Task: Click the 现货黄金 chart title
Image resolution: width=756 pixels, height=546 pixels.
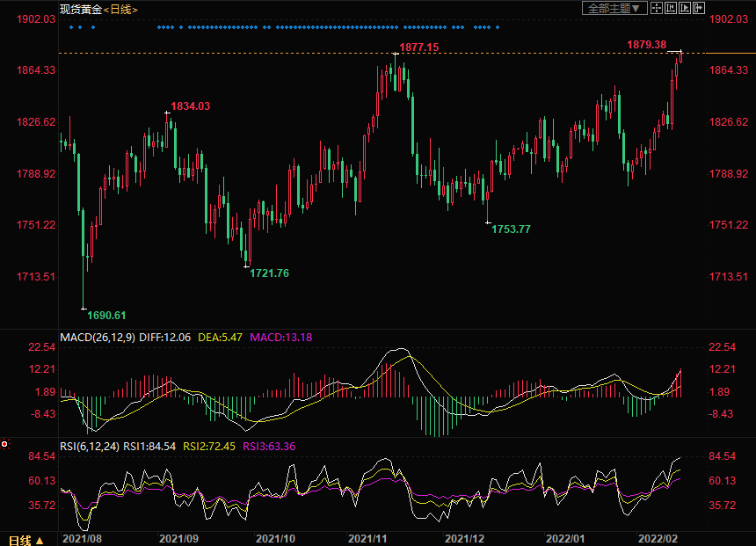Action: (x=80, y=9)
